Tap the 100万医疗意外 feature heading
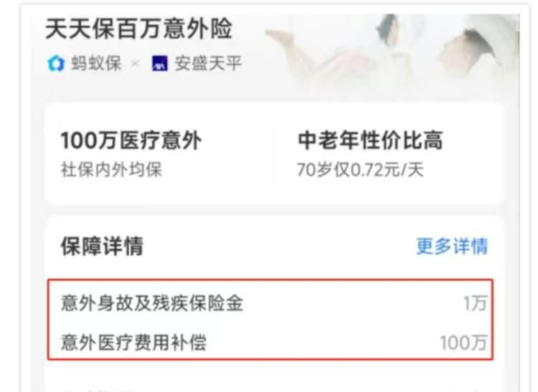 [x=131, y=140]
